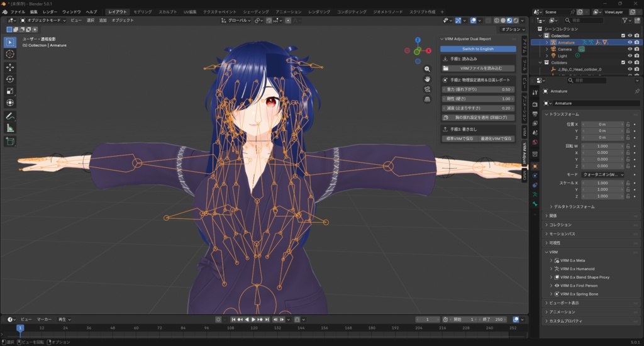Open the View Layer properties tab icon
The image size is (644, 346).
(535, 123)
